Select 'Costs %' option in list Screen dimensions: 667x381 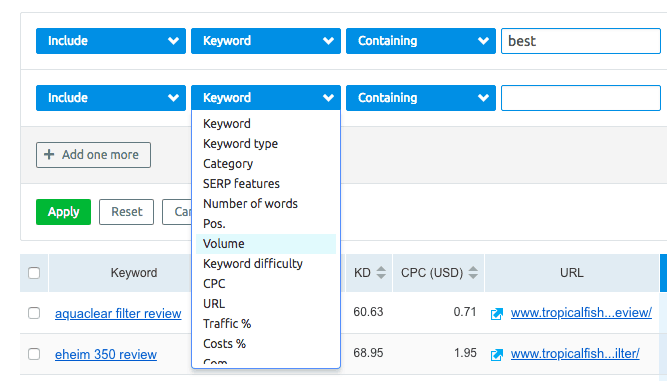266,344
